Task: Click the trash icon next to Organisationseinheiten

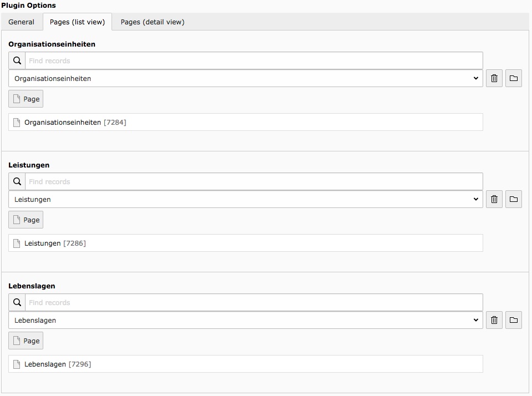Action: point(494,78)
